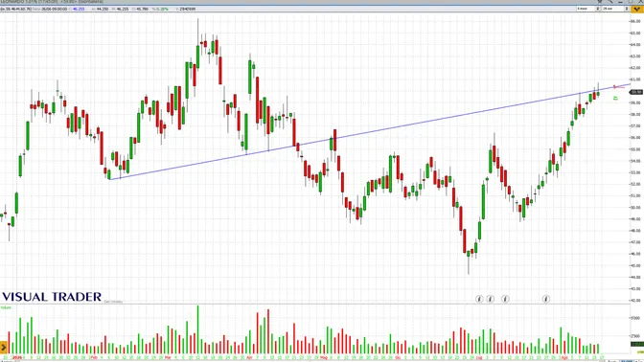Click the small green label below the trend line's end
Screen dimensions: 644x362
pos(615,98)
